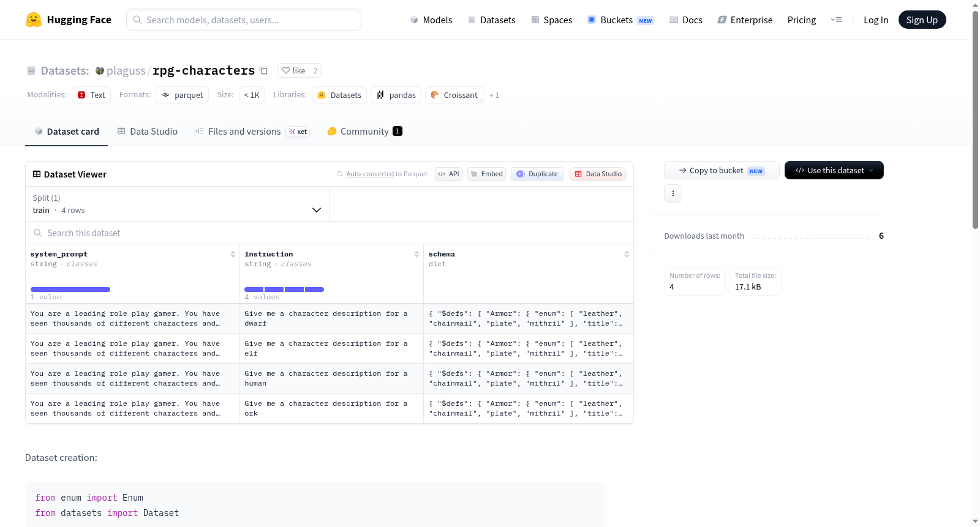Open the header extra navigation menu icon
Image resolution: width=980 pixels, height=527 pixels.
coord(836,20)
